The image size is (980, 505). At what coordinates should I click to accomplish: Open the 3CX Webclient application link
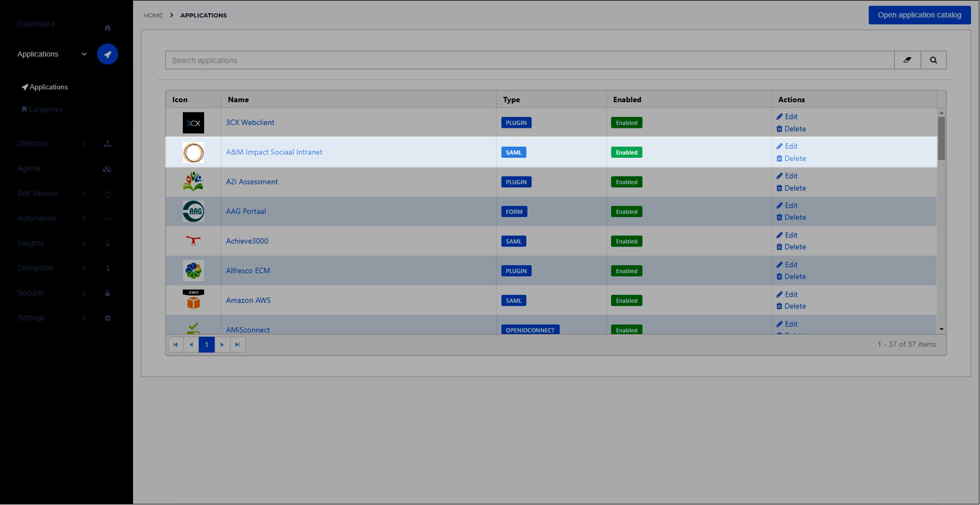click(250, 122)
